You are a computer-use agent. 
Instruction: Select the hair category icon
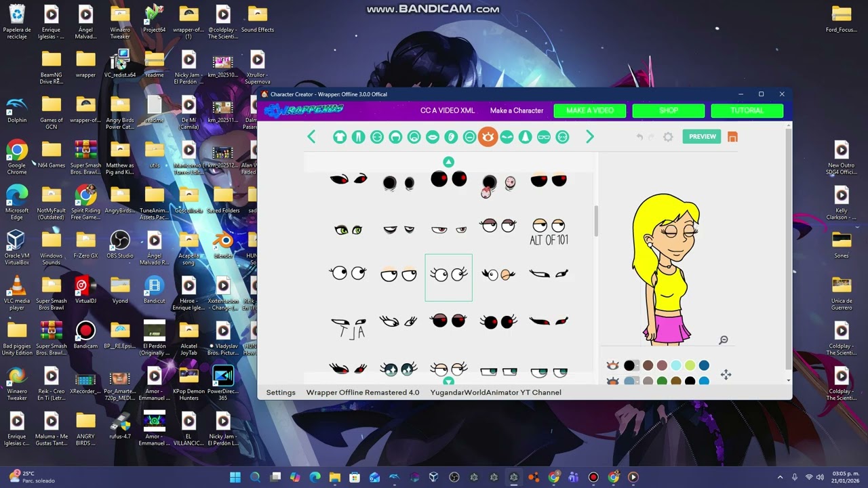395,137
